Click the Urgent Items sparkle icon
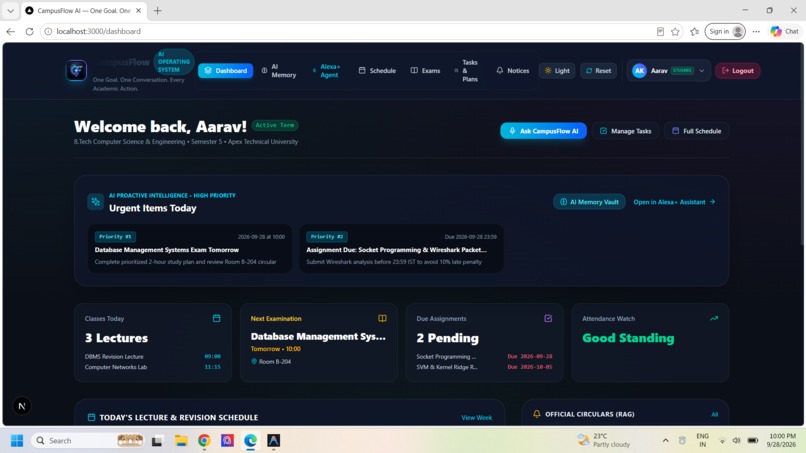 point(96,202)
